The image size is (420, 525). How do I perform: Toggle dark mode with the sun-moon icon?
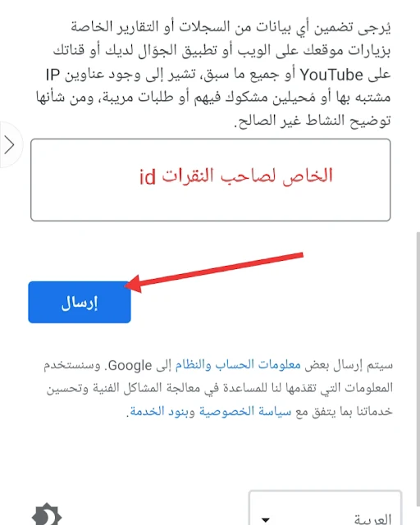[x=47, y=515]
